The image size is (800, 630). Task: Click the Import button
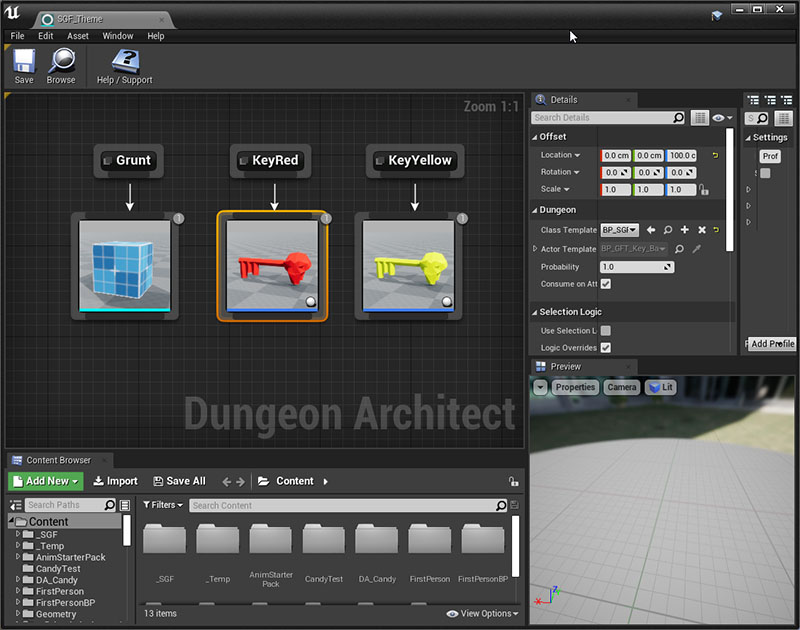(115, 481)
